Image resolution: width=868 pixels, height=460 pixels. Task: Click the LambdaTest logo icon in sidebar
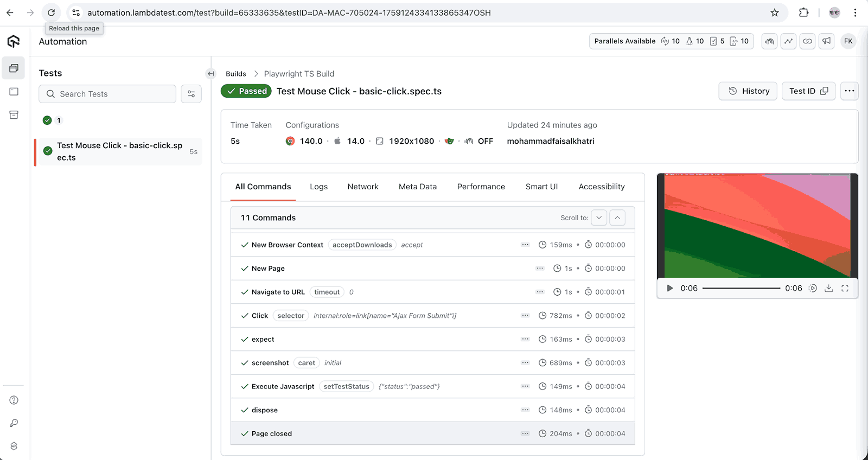(14, 41)
